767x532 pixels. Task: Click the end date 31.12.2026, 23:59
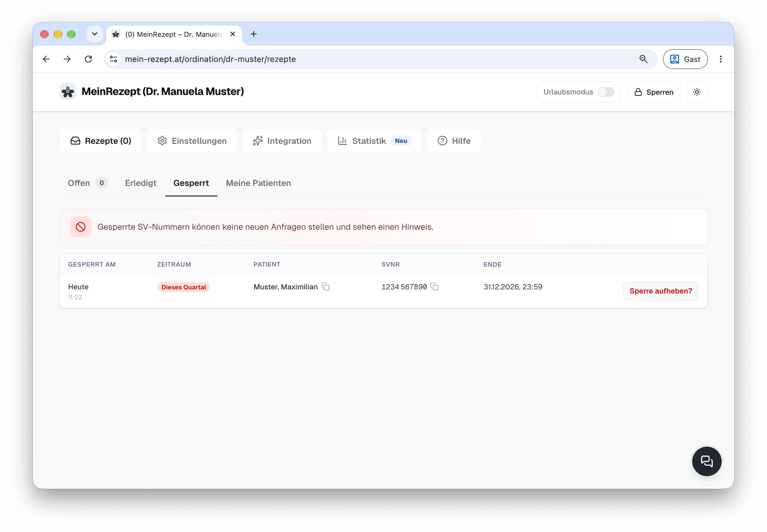click(x=513, y=287)
